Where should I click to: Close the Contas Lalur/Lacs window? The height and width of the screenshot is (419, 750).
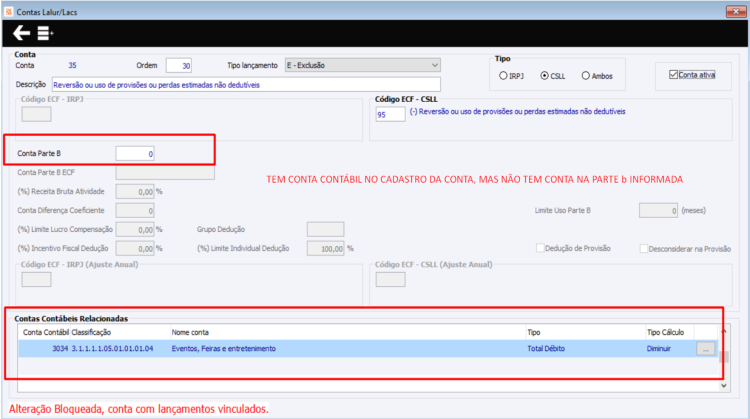736,11
